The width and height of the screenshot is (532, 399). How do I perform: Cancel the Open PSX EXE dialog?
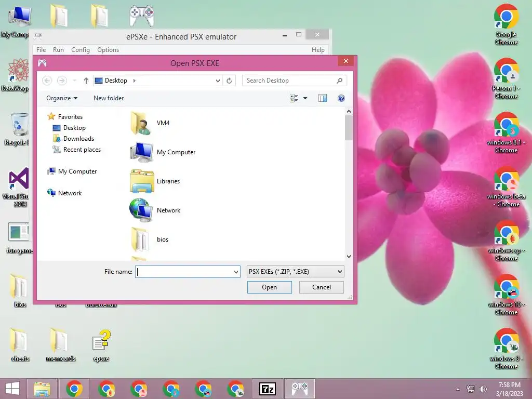point(321,287)
